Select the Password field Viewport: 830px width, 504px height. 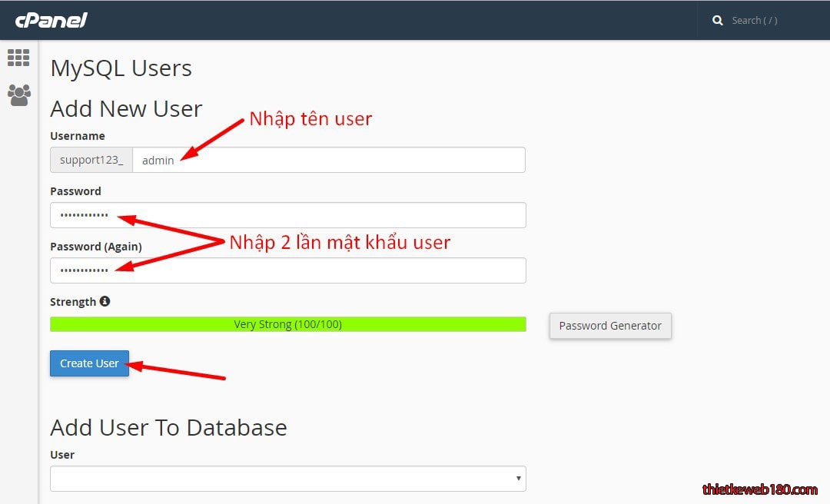pyautogui.click(x=287, y=215)
